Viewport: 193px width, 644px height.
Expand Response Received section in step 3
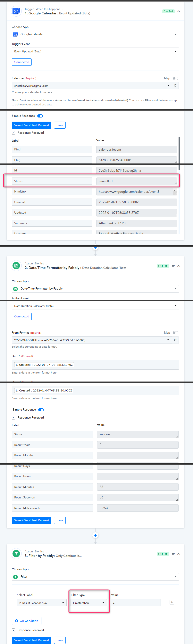(13, 630)
